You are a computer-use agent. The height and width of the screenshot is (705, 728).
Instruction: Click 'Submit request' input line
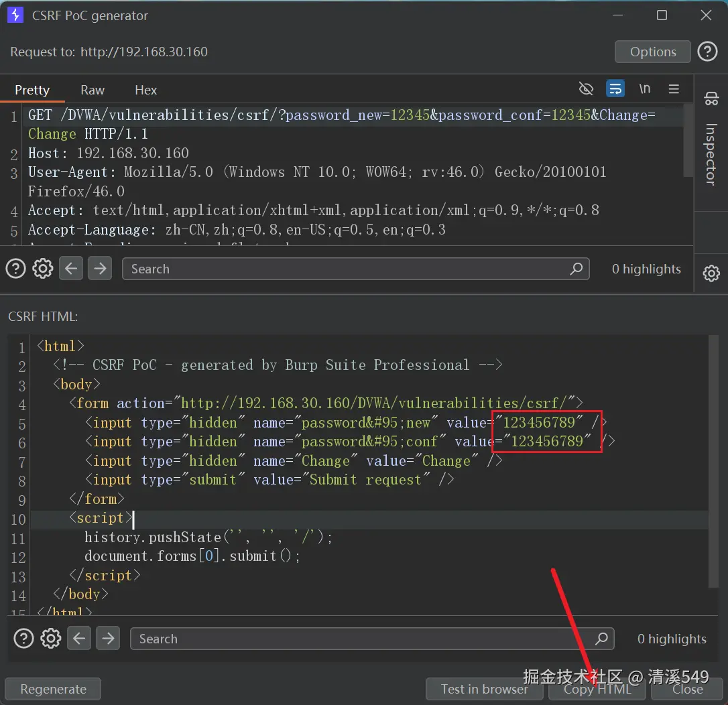coord(269,479)
